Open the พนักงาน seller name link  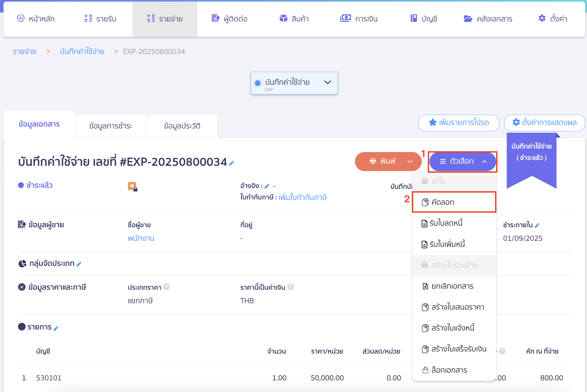tap(141, 238)
